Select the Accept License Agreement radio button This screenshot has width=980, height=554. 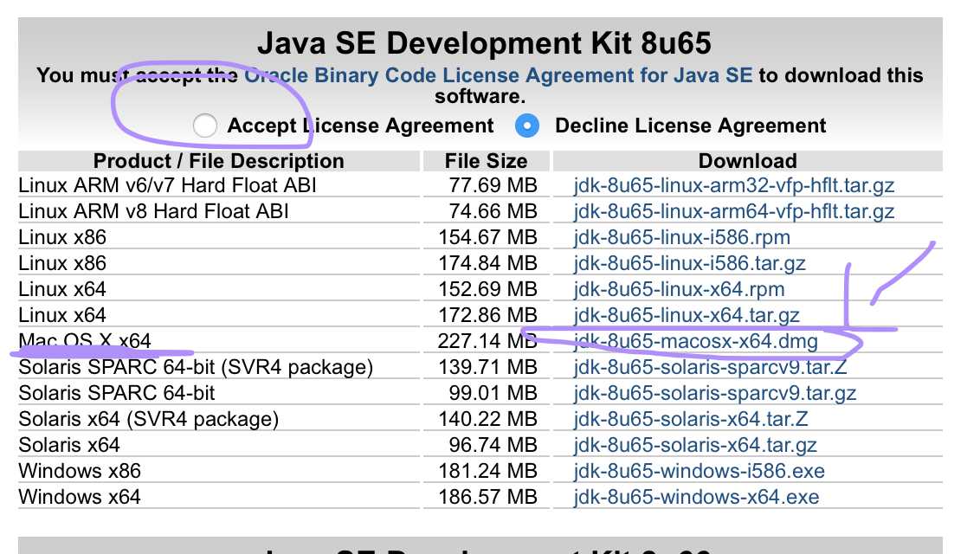tap(205, 126)
